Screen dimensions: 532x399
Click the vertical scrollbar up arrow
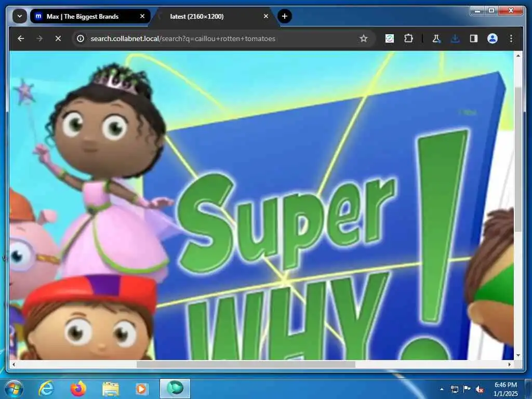coord(518,55)
